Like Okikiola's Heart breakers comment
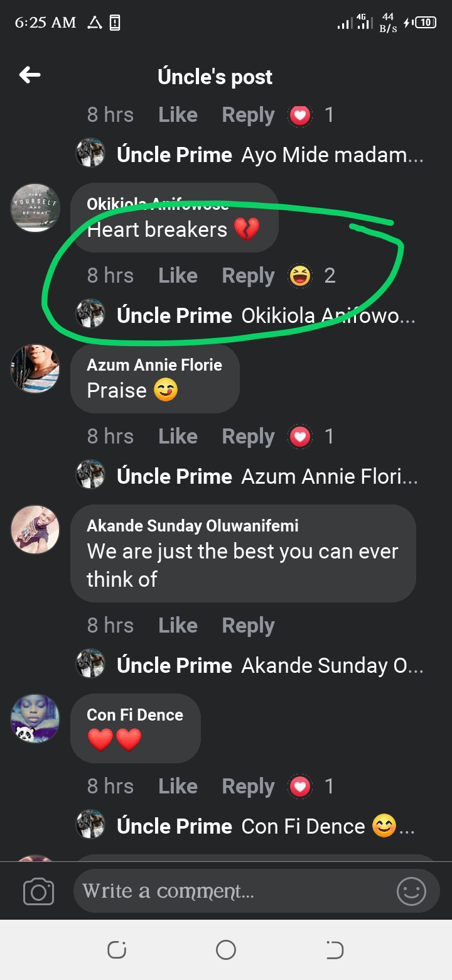Image resolution: width=452 pixels, height=980 pixels. (x=178, y=275)
